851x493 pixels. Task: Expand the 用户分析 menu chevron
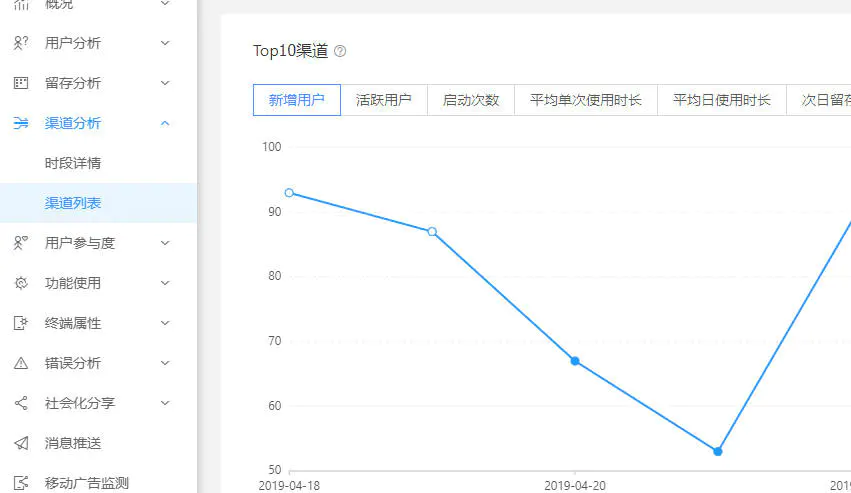[x=165, y=43]
